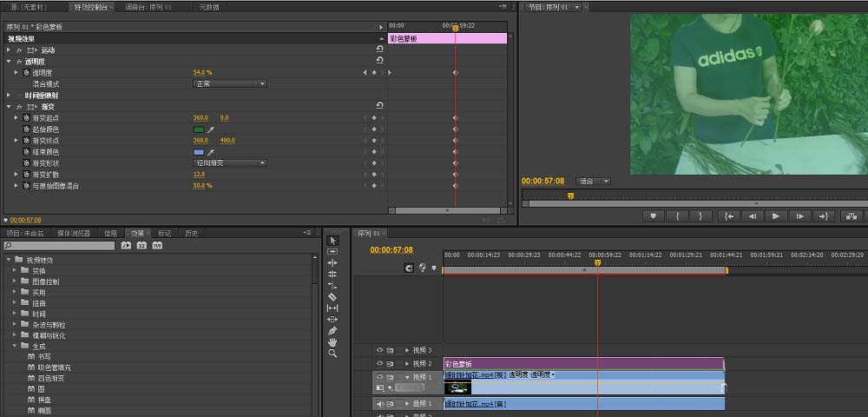
Task: Open the 混合模式 dropdown showing 正常
Action: coord(230,84)
